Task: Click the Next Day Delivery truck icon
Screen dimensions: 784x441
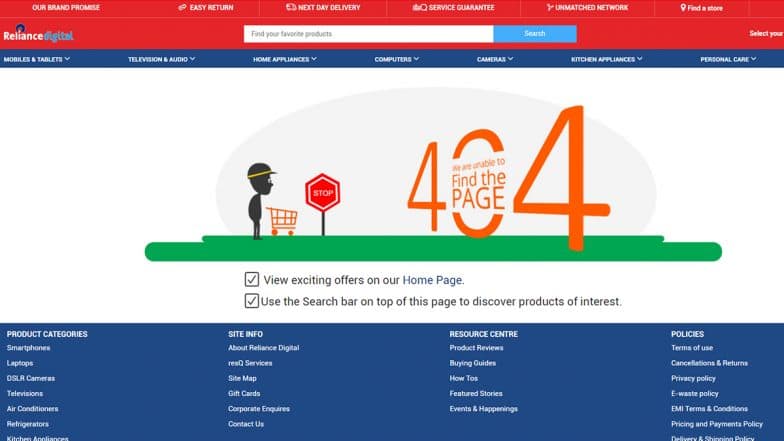Action: coord(291,7)
